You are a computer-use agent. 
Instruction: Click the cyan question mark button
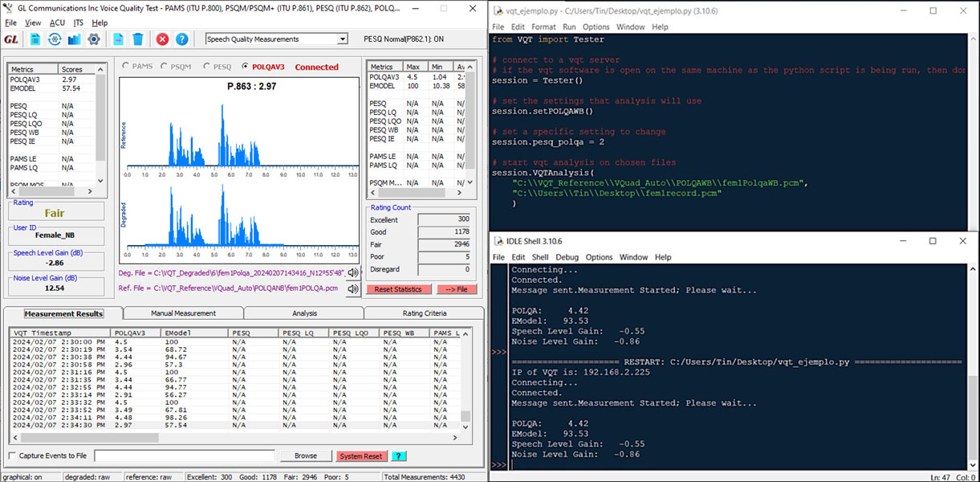pyautogui.click(x=398, y=455)
